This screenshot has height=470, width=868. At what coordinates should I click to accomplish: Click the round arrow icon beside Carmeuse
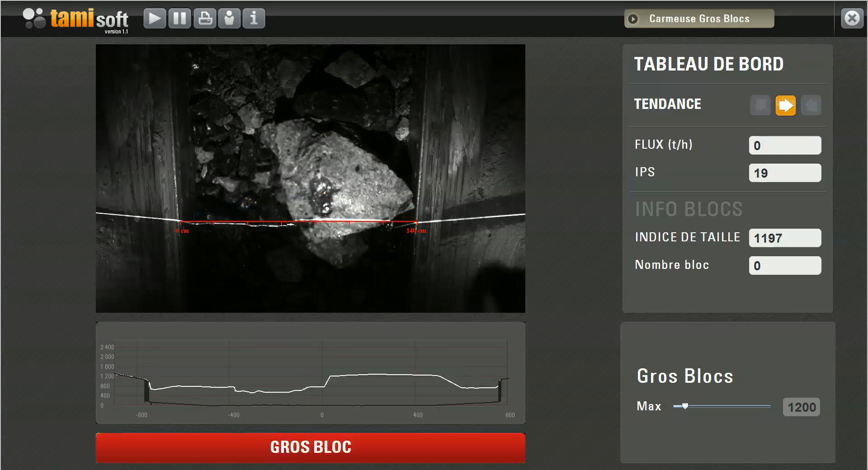click(633, 19)
